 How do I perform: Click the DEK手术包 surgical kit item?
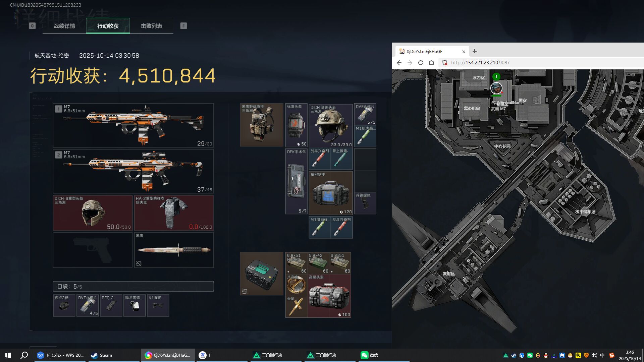point(296,181)
